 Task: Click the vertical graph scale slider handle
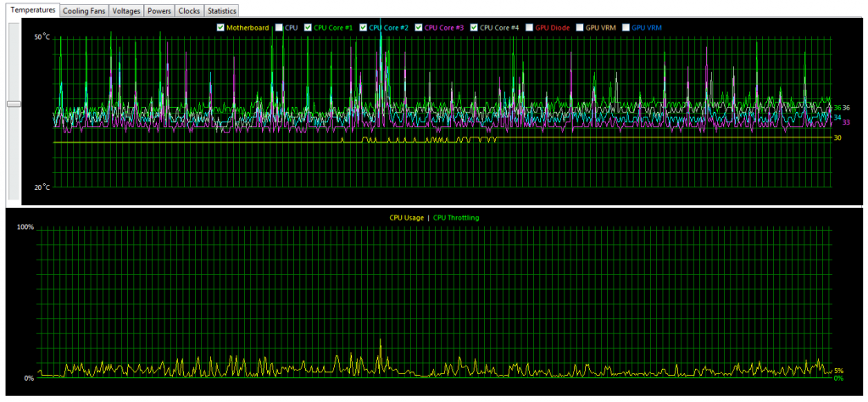pos(14,103)
